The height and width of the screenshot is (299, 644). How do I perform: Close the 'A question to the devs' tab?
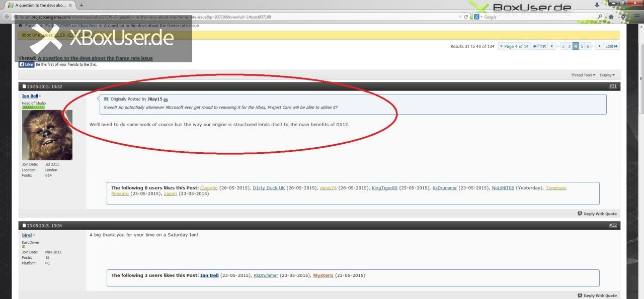click(x=70, y=5)
